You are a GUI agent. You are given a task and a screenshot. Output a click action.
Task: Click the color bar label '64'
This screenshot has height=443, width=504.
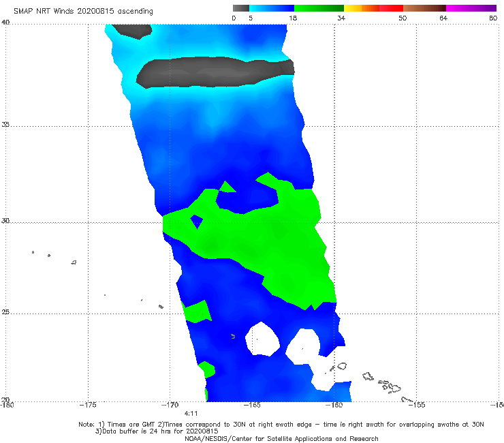443,18
